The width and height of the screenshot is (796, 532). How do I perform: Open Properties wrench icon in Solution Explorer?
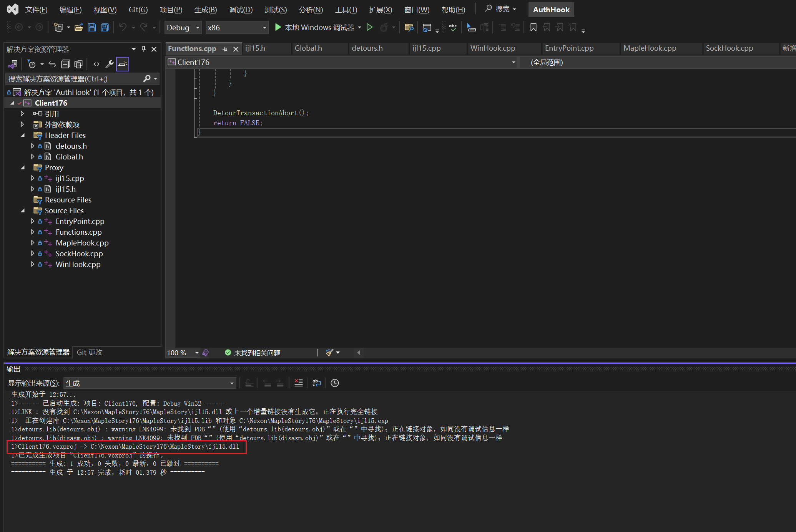click(110, 64)
